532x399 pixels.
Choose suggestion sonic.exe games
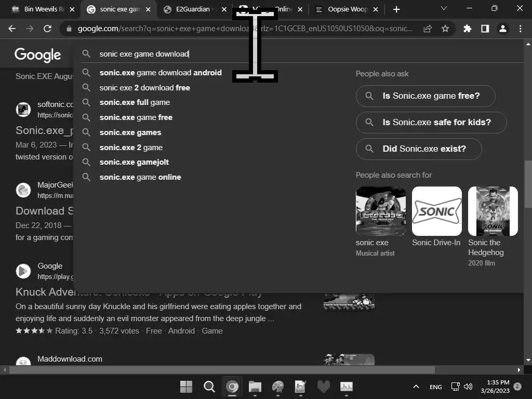coord(130,132)
